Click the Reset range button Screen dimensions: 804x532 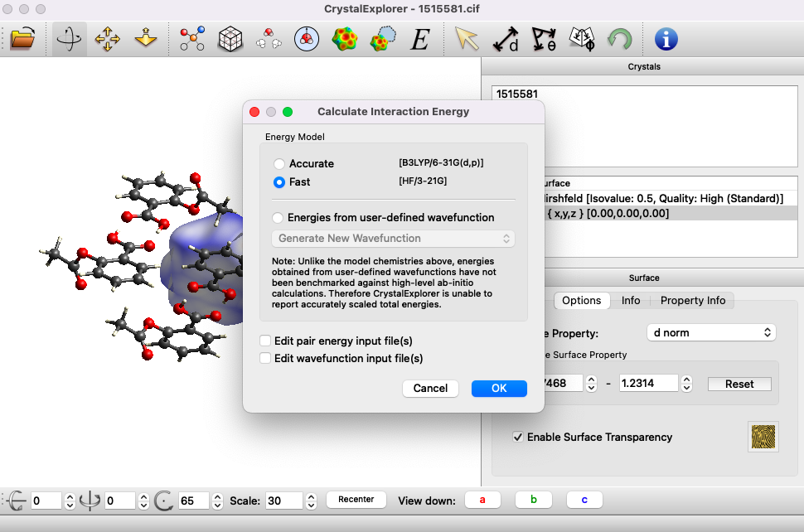point(739,384)
